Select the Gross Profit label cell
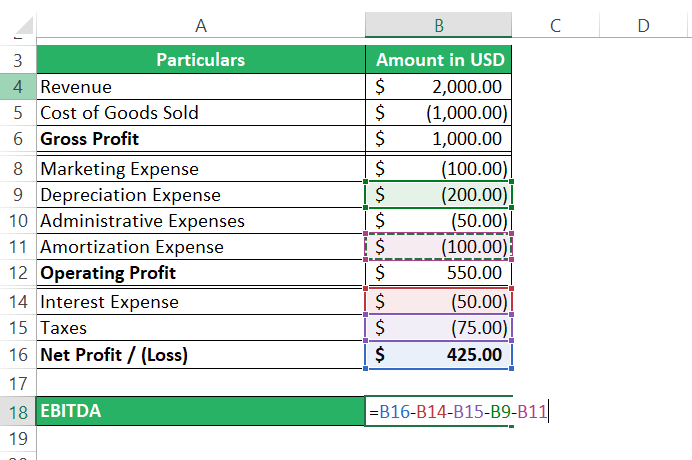The image size is (692, 460). 200,139
